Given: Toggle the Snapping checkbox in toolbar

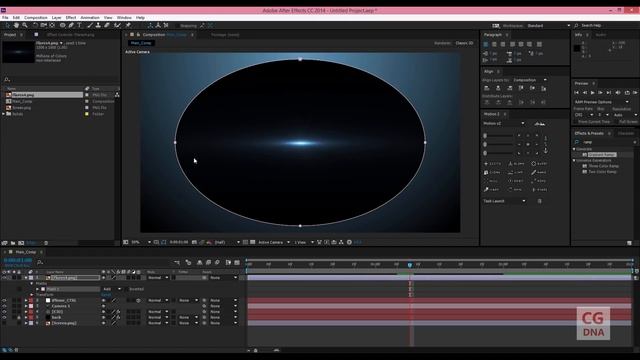Looking at the screenshot, I should coord(177,25).
